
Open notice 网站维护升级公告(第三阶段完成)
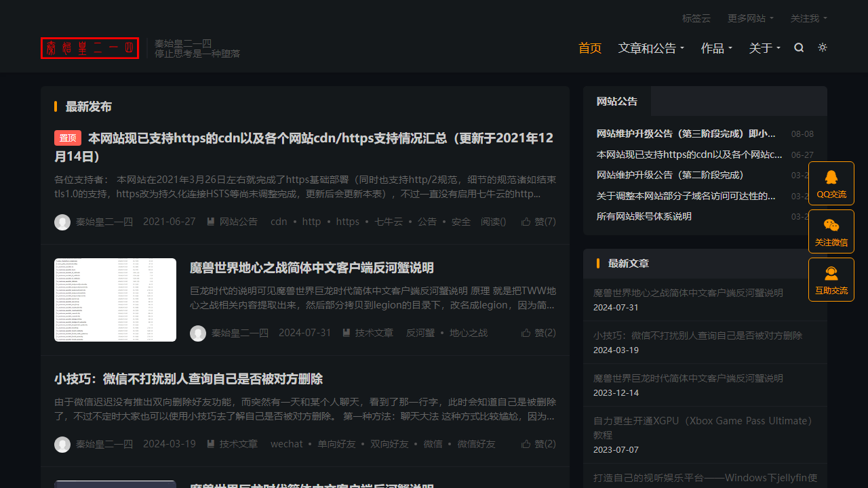(686, 134)
